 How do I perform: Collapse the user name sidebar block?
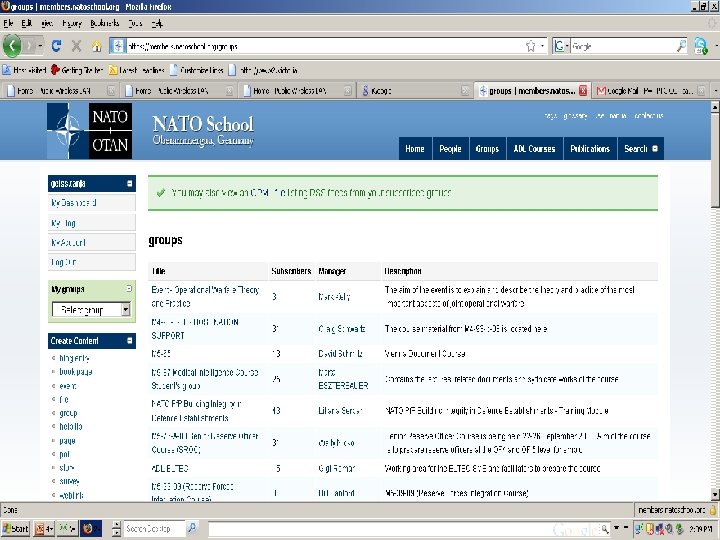[129, 183]
